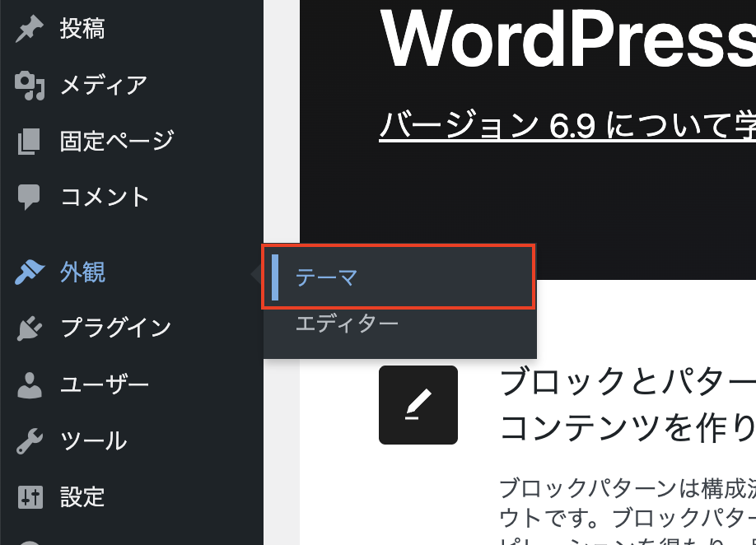756x545 pixels.
Task: Open the 固定ページ text label
Action: [117, 141]
